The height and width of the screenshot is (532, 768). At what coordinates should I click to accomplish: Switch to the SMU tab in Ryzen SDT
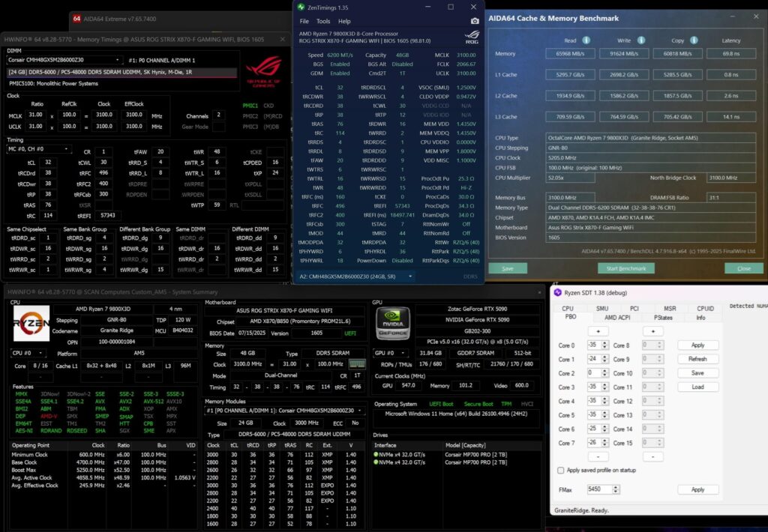[x=602, y=308]
